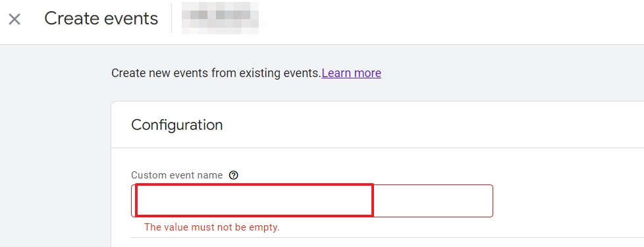The image size is (644, 247).
Task: Focus the Custom event name input field
Action: coord(312,201)
